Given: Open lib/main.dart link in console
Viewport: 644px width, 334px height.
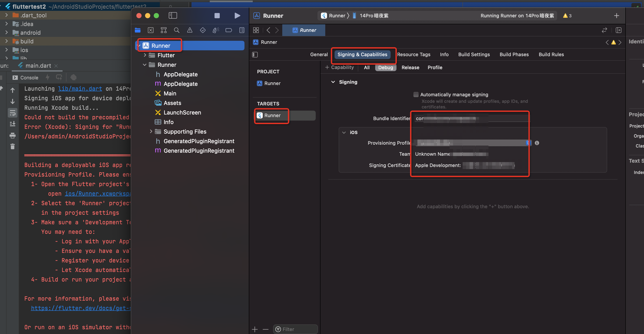Looking at the screenshot, I should tap(80, 89).
